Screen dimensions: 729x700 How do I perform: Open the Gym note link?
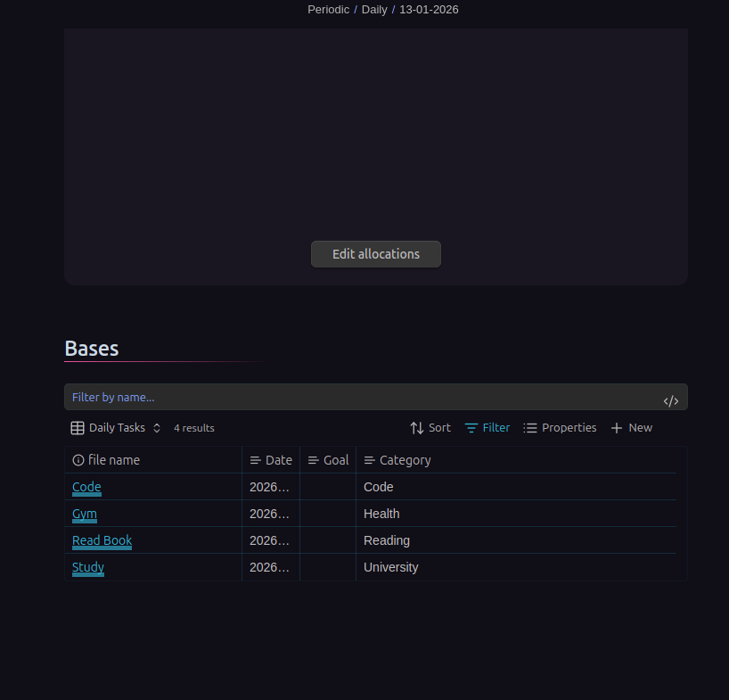(84, 514)
